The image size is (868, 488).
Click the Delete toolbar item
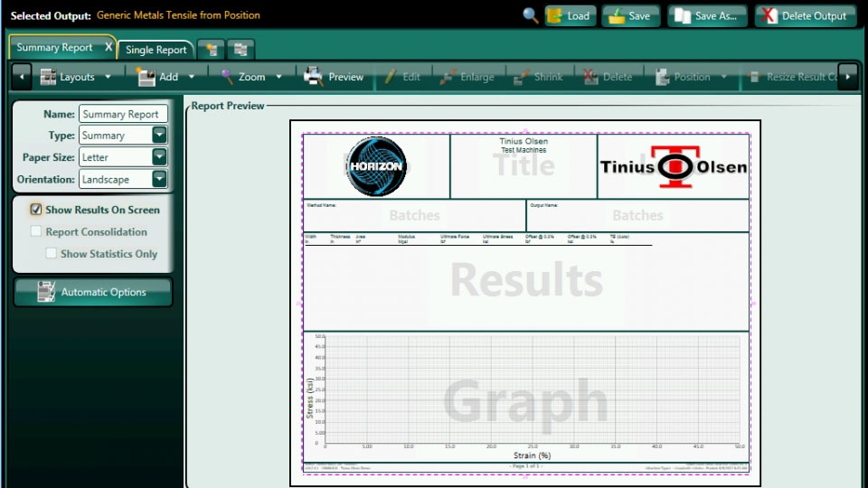click(x=608, y=77)
